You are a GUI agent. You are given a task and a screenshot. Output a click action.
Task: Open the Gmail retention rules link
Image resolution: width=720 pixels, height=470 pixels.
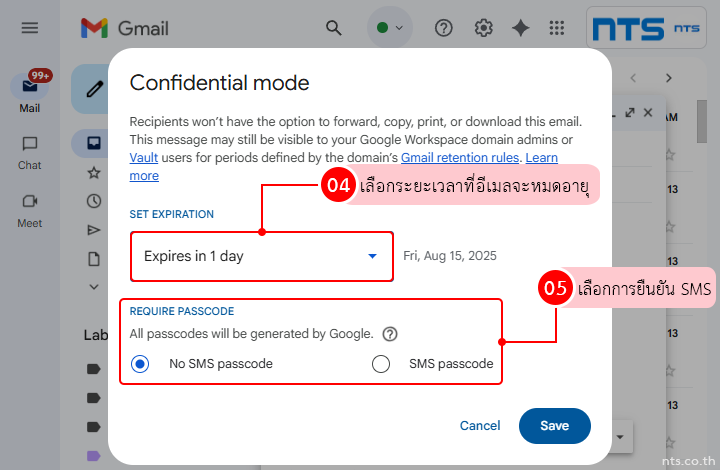click(460, 158)
